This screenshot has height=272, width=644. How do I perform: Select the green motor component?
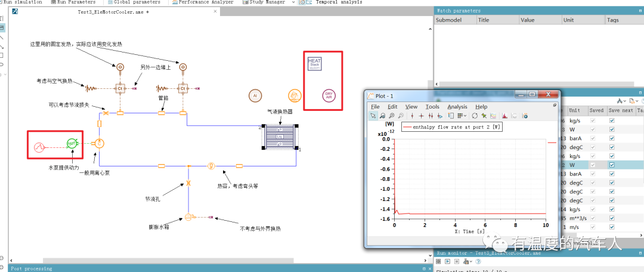(72, 144)
